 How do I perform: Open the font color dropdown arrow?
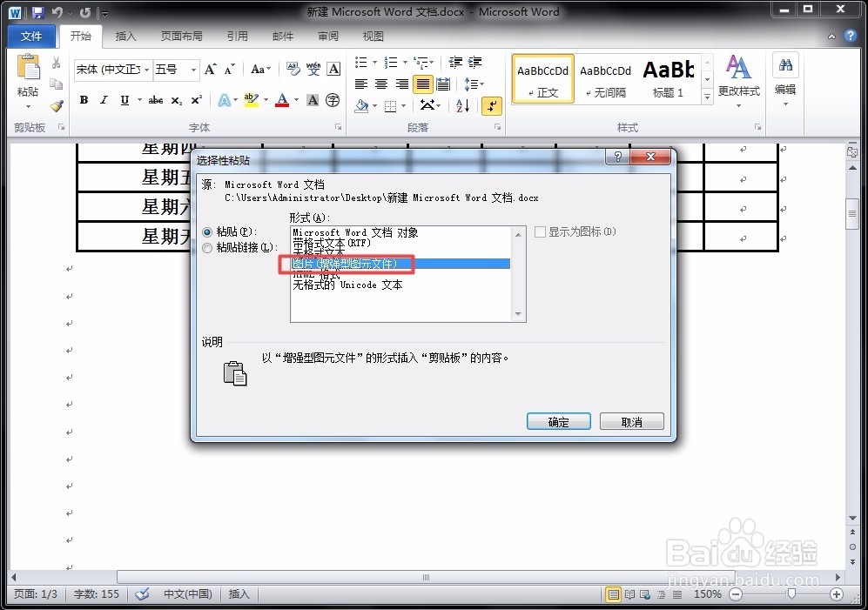pos(295,101)
